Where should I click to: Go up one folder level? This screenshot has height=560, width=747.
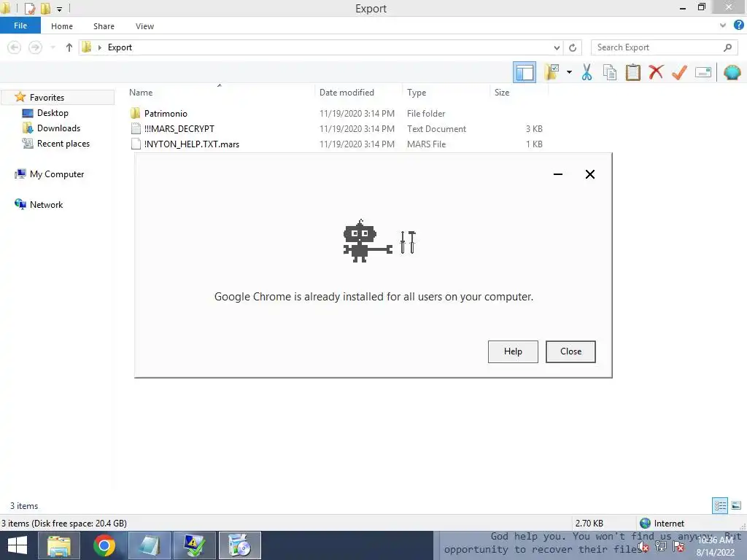tap(69, 47)
